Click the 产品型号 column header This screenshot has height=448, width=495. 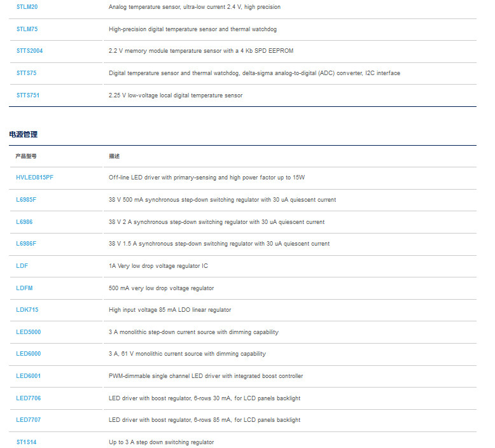point(26,156)
